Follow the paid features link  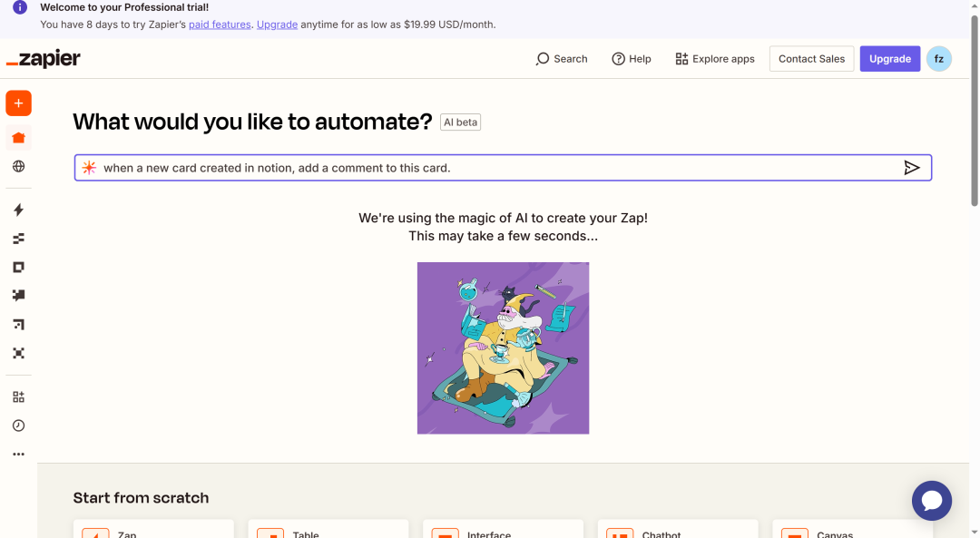(x=220, y=24)
